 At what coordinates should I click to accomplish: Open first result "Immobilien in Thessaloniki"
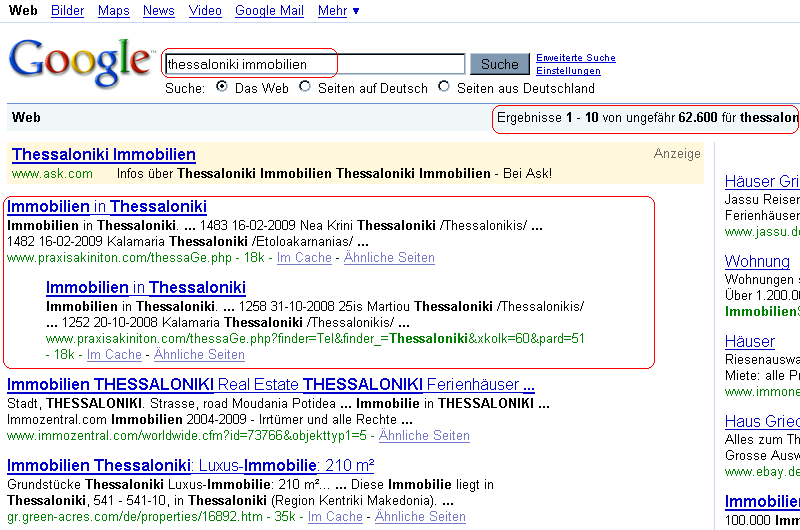(x=107, y=207)
